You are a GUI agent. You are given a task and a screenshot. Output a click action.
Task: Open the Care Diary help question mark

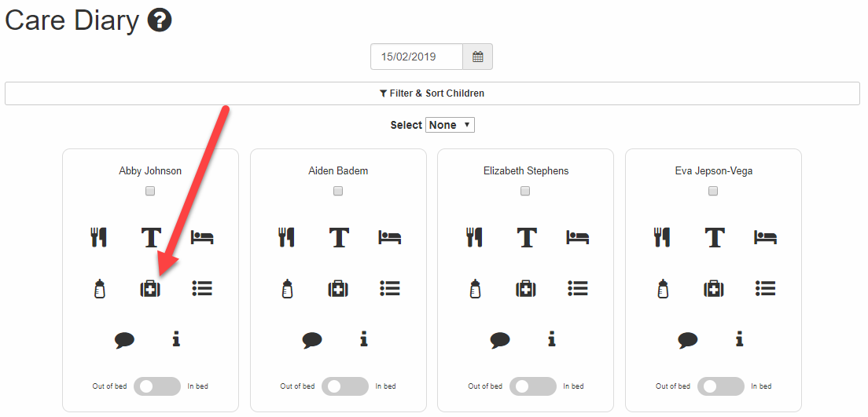click(160, 21)
